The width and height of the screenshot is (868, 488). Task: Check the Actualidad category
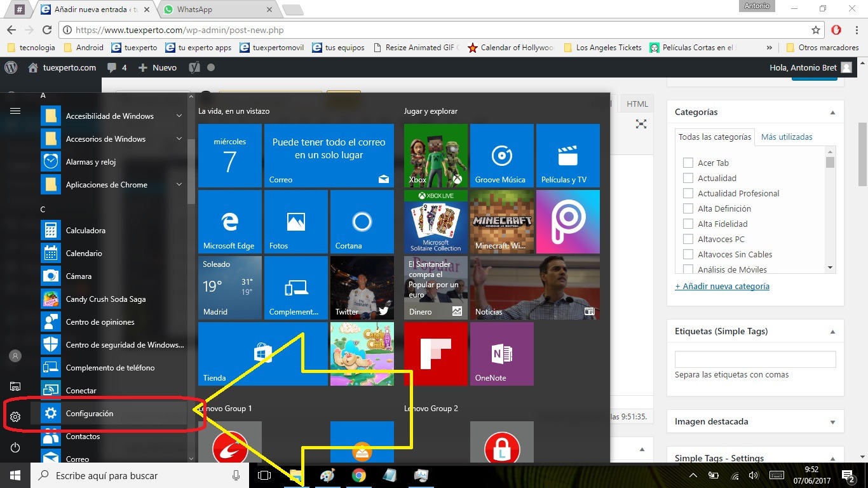(688, 178)
